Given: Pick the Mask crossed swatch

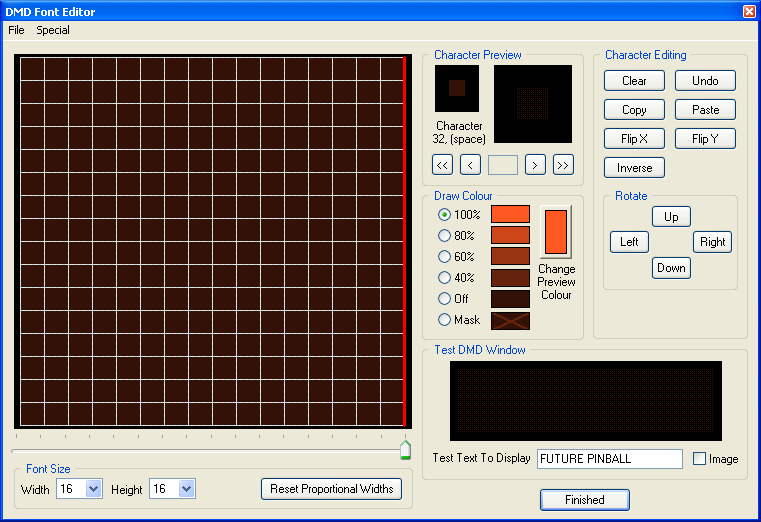Looking at the screenshot, I should (510, 321).
